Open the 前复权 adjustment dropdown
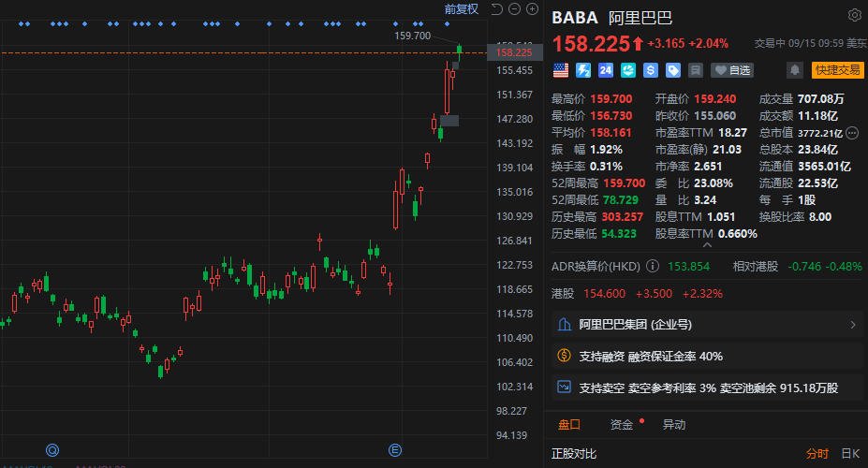The width and height of the screenshot is (868, 468). click(x=461, y=9)
